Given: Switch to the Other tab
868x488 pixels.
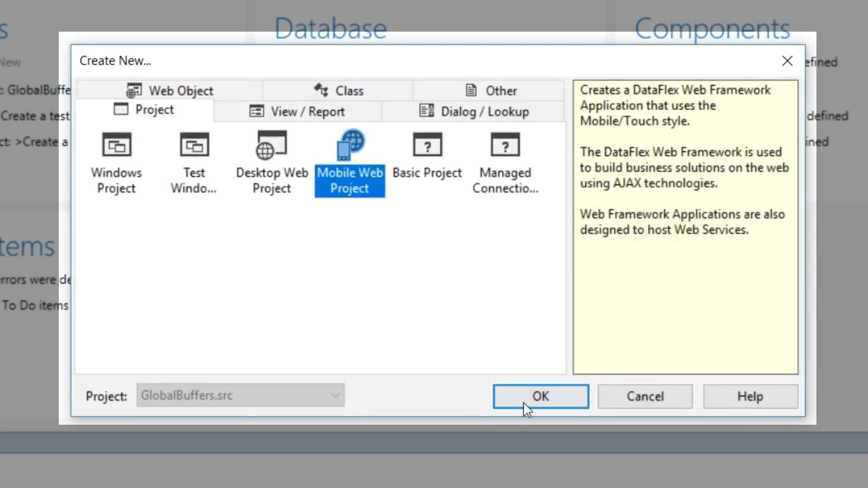Looking at the screenshot, I should point(491,90).
